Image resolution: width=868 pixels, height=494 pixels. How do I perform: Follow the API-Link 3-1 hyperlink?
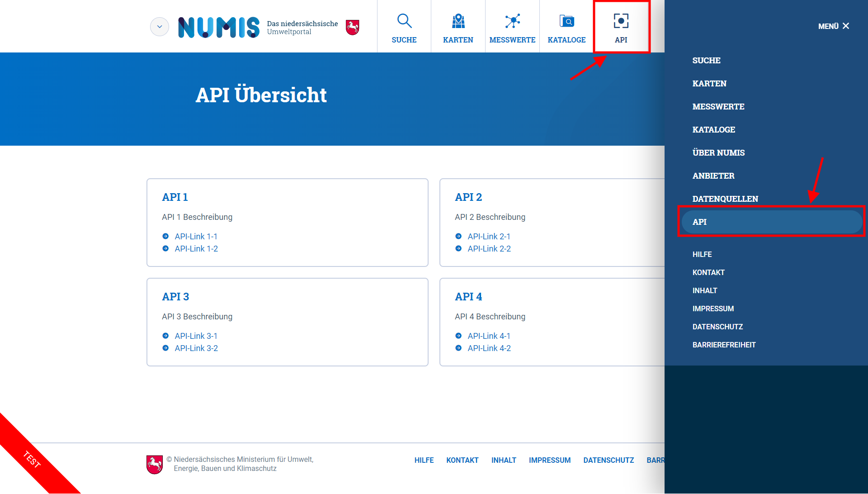196,336
